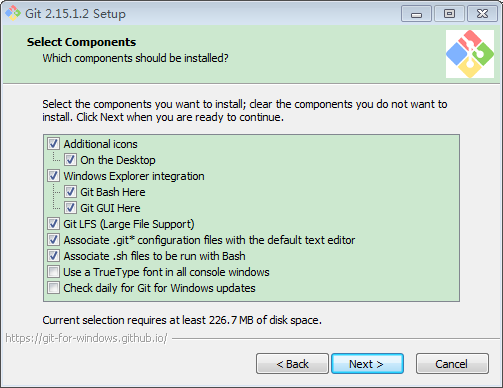Minimize the Git Setup window

point(416,14)
